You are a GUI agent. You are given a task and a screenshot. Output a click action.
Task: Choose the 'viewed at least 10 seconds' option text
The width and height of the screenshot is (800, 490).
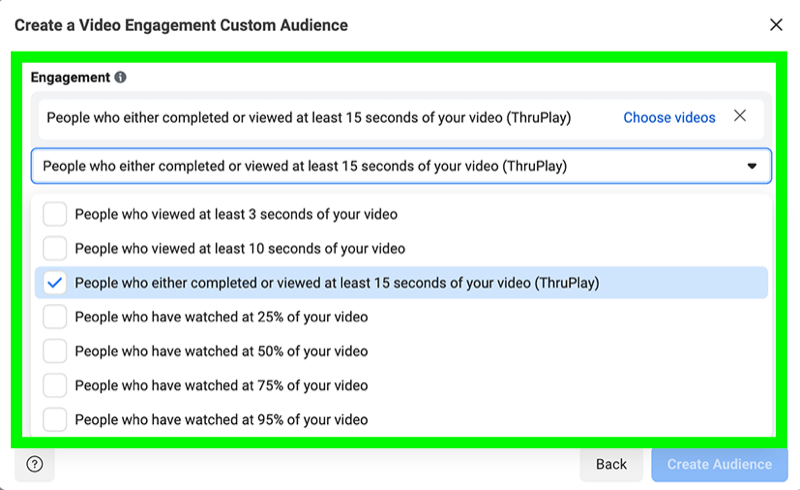click(240, 249)
